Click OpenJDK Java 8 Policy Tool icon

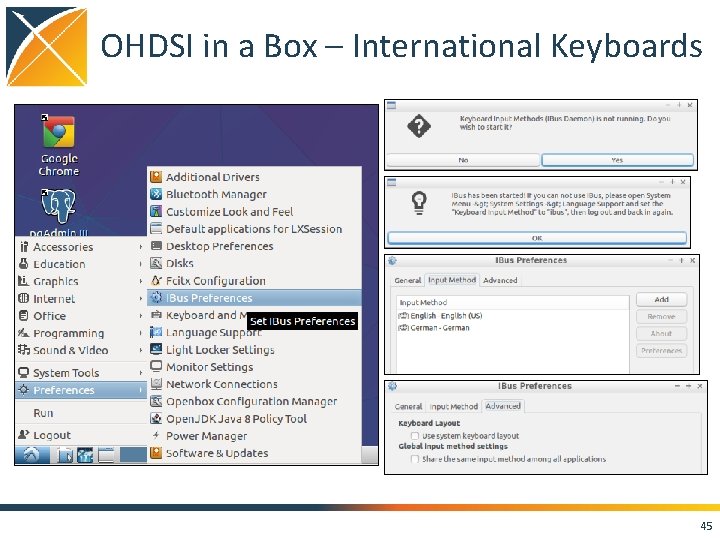point(156,418)
